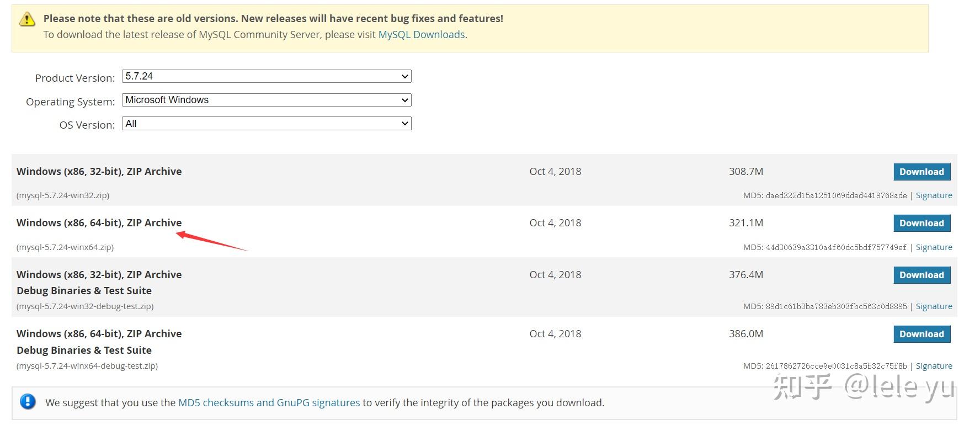The image size is (980, 430).
Task: Click the "OS Version:" label
Action: pos(87,125)
